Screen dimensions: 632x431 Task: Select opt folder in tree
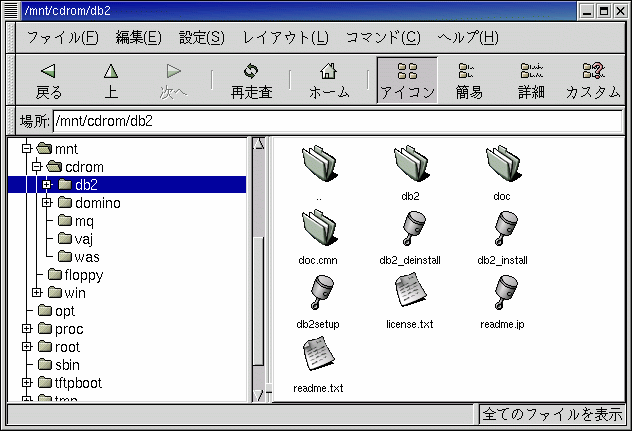tap(56, 310)
